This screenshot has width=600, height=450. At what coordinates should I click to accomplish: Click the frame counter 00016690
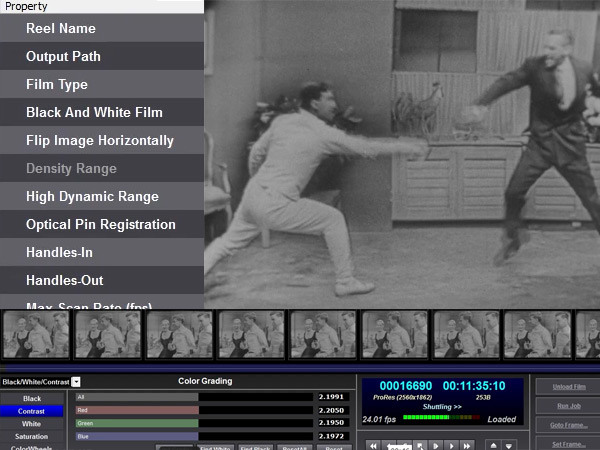click(406, 386)
